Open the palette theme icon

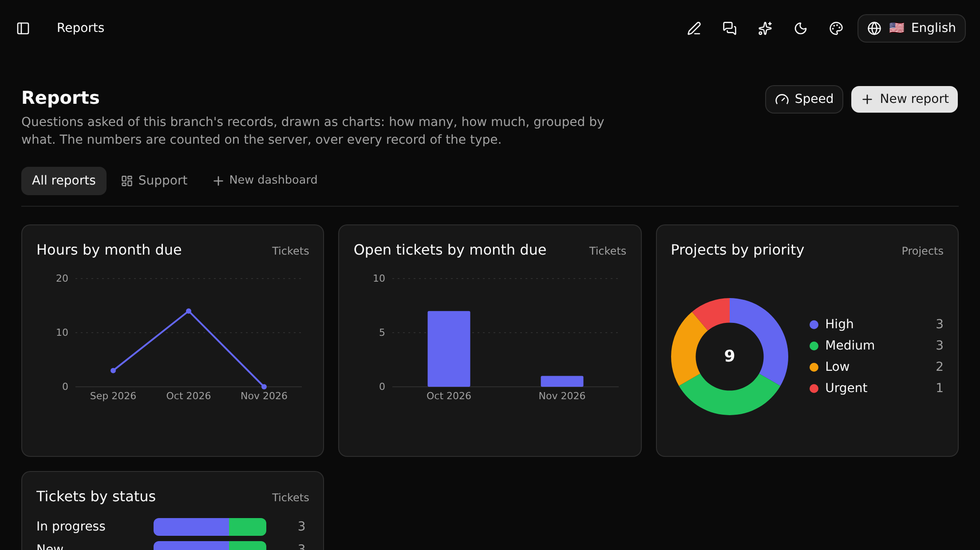[836, 28]
